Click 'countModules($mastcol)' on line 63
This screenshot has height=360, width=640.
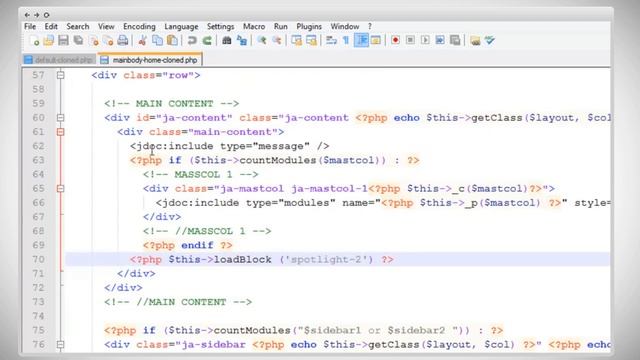313,160
